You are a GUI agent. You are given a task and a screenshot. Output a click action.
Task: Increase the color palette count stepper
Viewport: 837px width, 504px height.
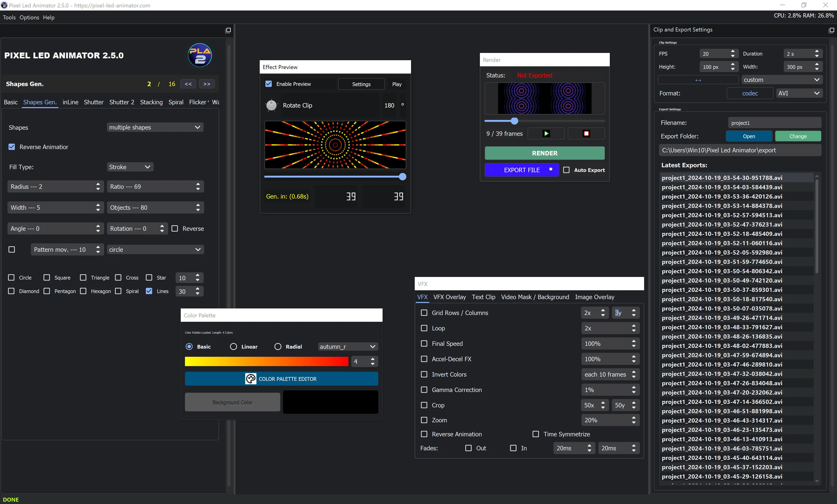pyautogui.click(x=373, y=359)
